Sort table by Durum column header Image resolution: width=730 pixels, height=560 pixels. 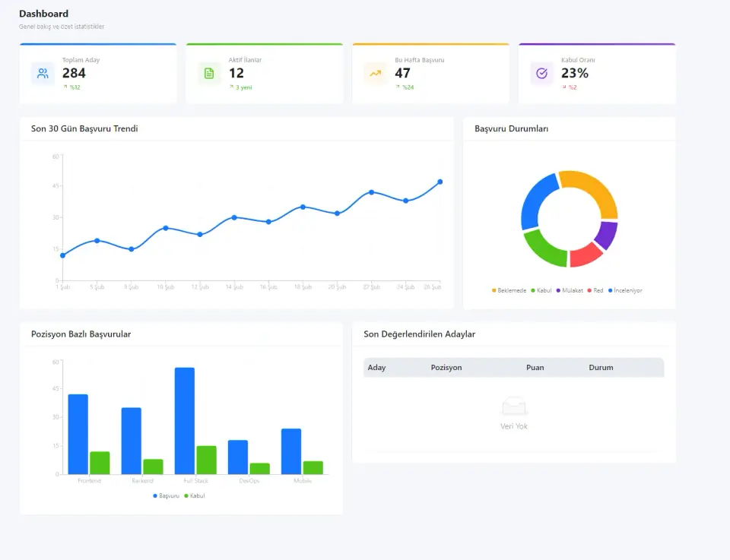601,368
